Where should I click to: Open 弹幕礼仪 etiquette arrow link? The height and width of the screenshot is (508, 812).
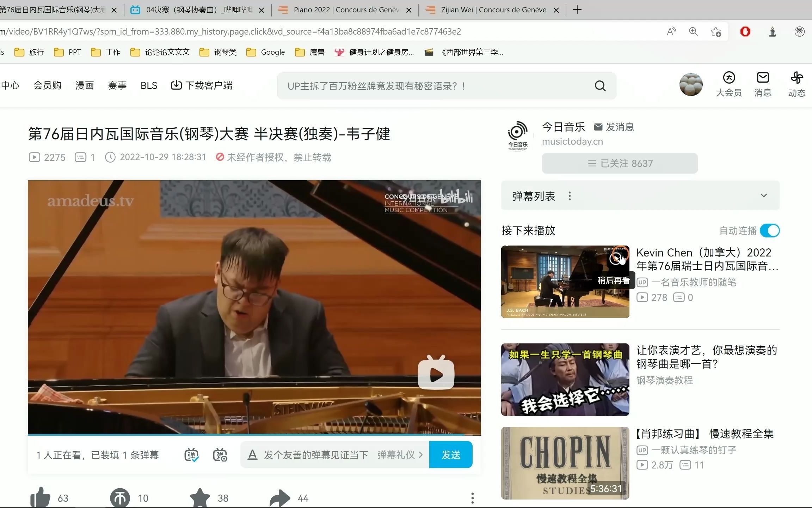tap(400, 455)
